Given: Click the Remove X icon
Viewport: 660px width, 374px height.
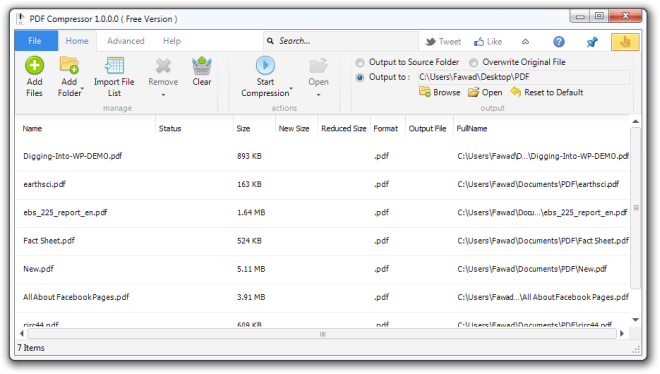Looking at the screenshot, I should (x=163, y=66).
